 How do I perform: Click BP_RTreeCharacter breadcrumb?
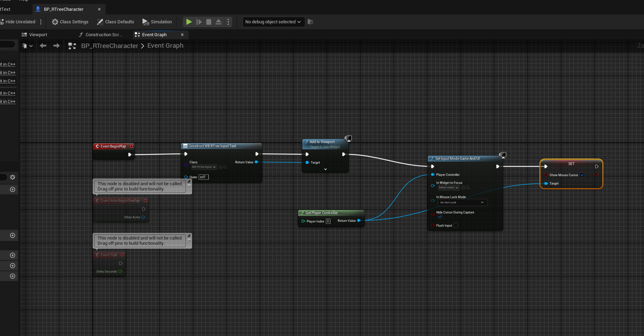(109, 46)
